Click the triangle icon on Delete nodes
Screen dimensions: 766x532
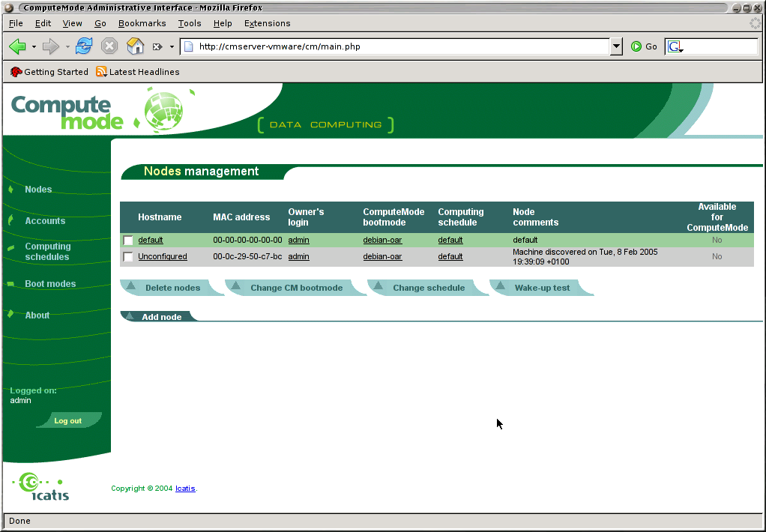pyautogui.click(x=131, y=285)
